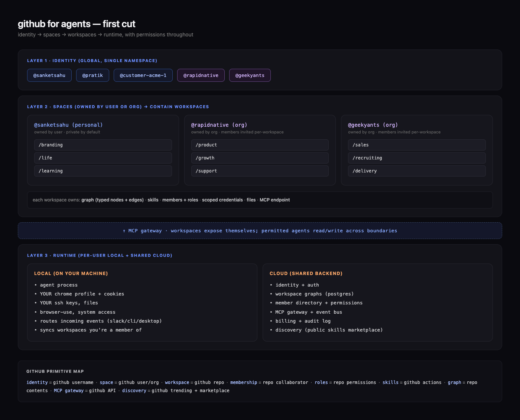Screen dimensions: 520x420
Task: Select the @customer-acme-1 identity chip
Action: pyautogui.click(x=143, y=75)
